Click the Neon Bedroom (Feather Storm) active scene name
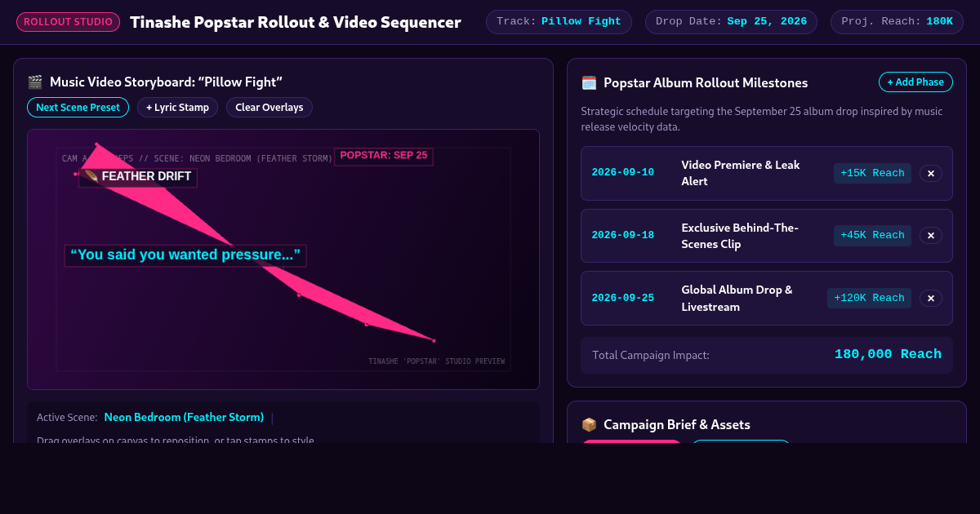This screenshot has width=980, height=514. pyautogui.click(x=184, y=417)
